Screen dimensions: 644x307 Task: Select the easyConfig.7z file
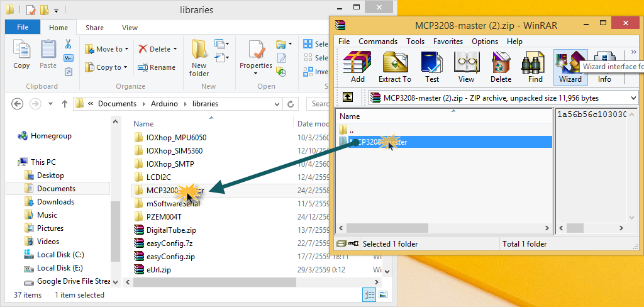(x=169, y=243)
